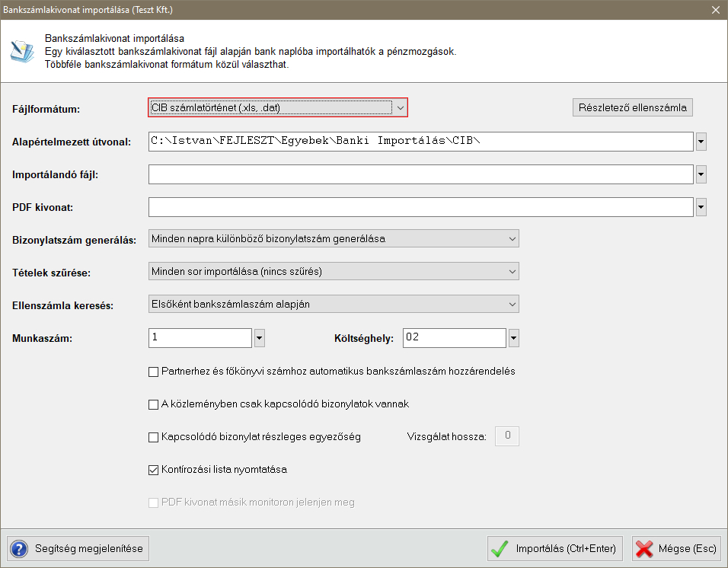Enable automatic bankszámlaszám hozzárendelés checkbox
Screen dimensions: 728x568
[153, 372]
